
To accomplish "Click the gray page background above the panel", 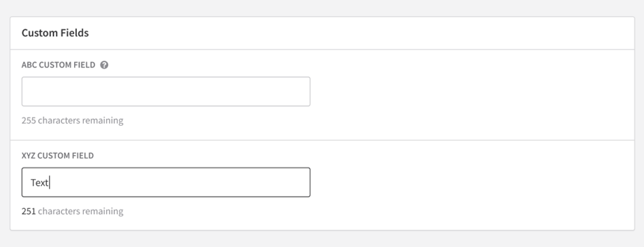I will click(322, 7).
